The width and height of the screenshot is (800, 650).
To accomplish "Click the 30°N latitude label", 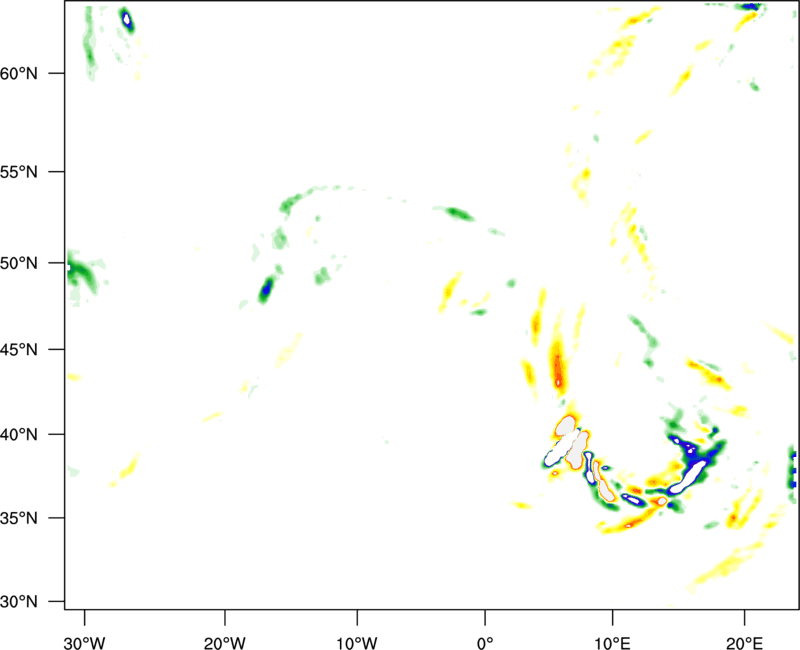I will tap(19, 602).
